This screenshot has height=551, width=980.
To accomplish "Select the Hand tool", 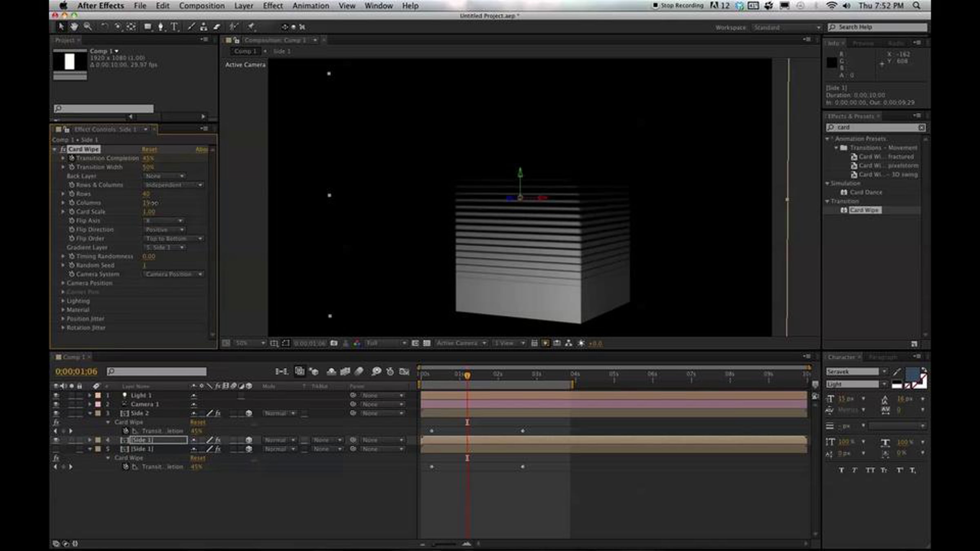I will click(x=74, y=27).
